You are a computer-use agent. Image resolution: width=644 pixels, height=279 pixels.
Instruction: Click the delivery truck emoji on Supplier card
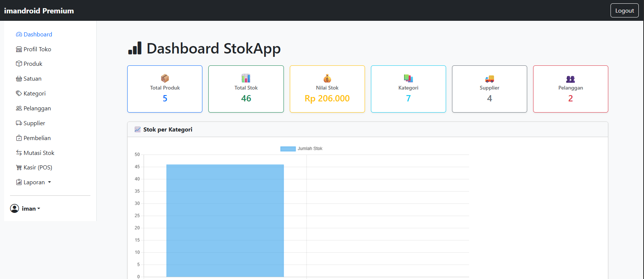point(490,78)
